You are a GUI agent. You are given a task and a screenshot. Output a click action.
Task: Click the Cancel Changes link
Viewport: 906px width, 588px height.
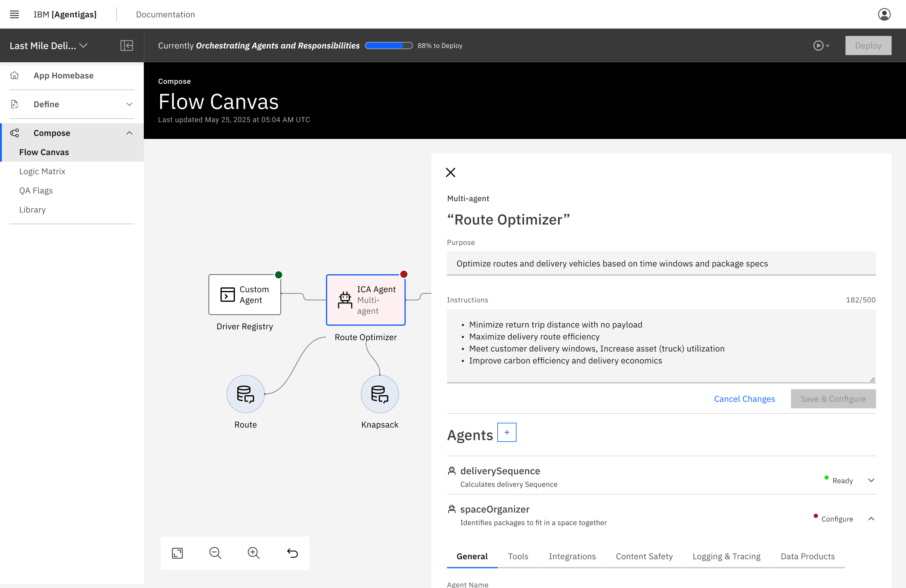pos(744,399)
